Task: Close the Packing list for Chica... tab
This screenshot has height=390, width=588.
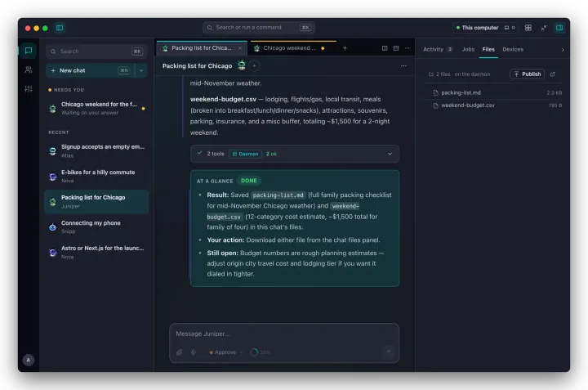Action: (x=240, y=48)
